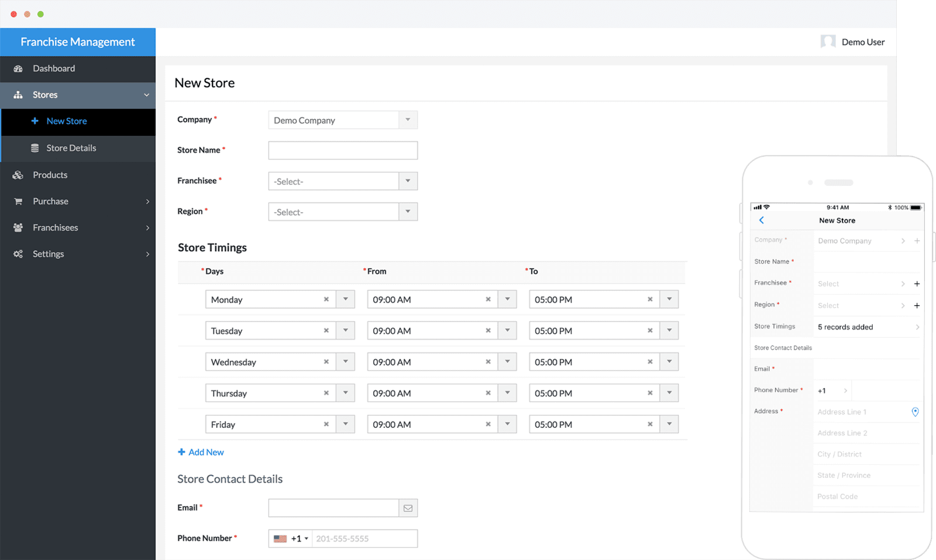This screenshot has width=936, height=560.
Task: Clear the Friday From time
Action: coord(488,424)
